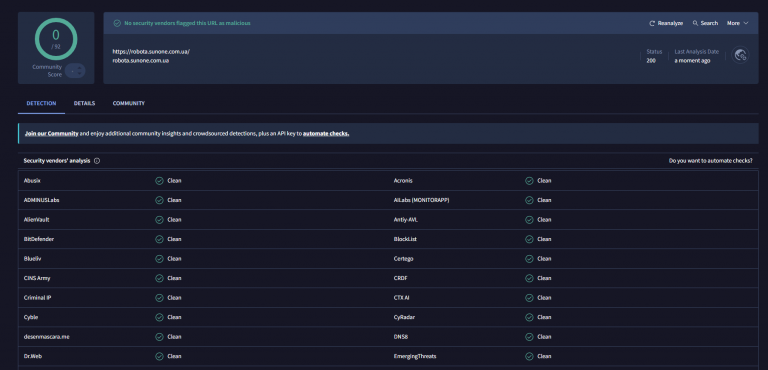Click the Blueliv vendor name

(x=32, y=258)
